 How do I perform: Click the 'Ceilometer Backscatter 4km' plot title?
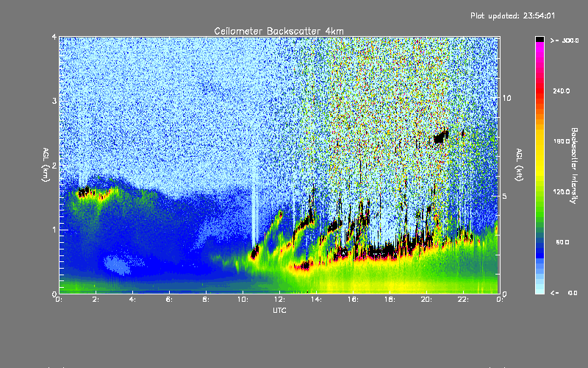point(279,31)
